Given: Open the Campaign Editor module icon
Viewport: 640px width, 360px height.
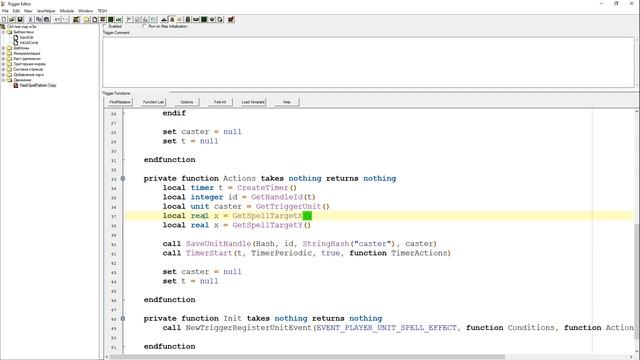Looking at the screenshot, I should tap(196, 20).
